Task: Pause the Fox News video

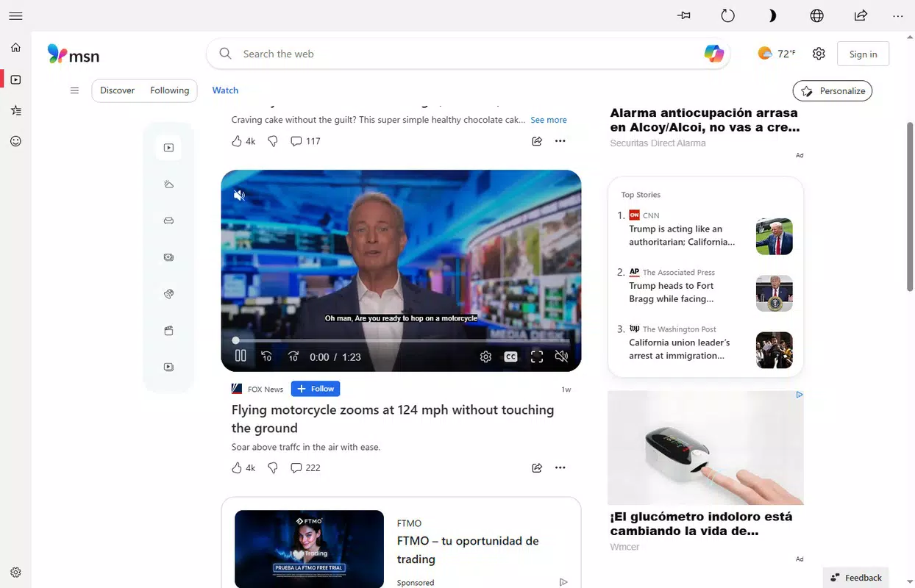Action: pyautogui.click(x=241, y=356)
